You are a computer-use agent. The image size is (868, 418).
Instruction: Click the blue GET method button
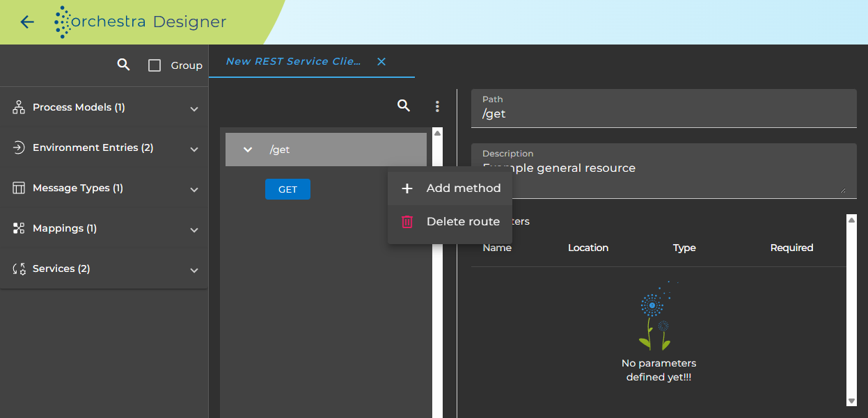click(287, 189)
